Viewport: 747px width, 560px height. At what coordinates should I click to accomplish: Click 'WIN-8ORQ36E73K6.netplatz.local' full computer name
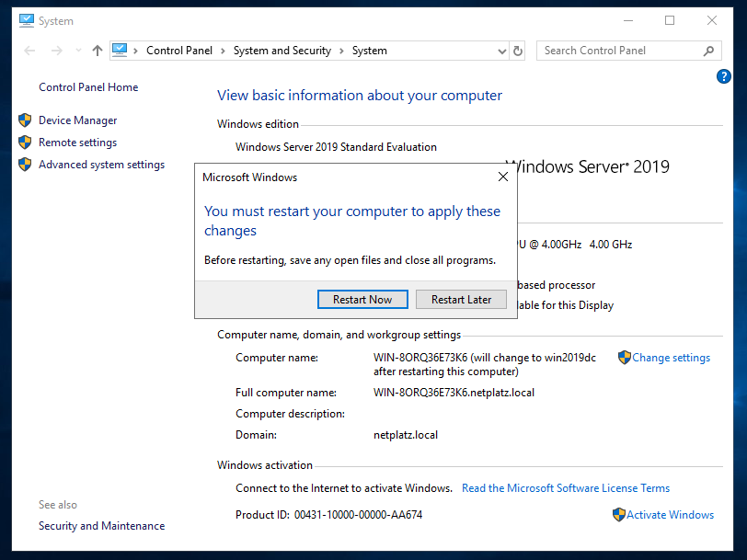[454, 393]
